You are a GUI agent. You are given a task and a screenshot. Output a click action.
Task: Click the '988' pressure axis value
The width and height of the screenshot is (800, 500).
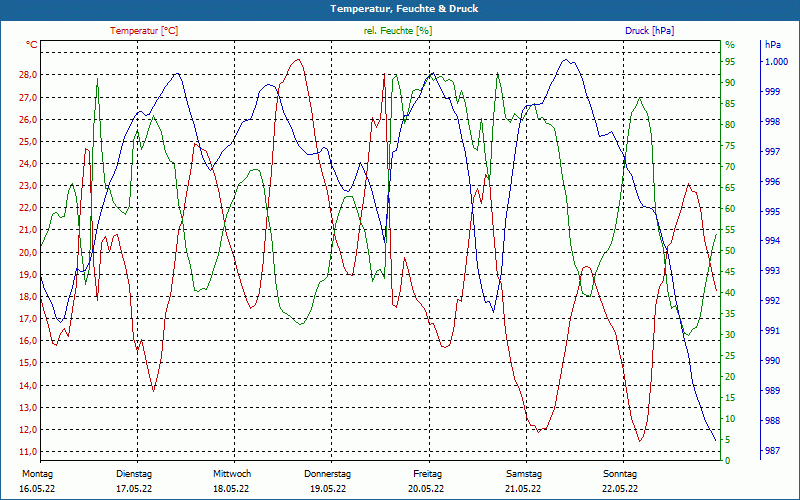tap(773, 421)
